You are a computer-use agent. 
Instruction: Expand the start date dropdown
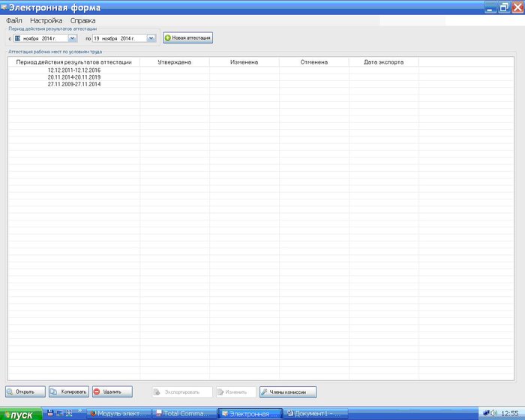click(x=72, y=38)
